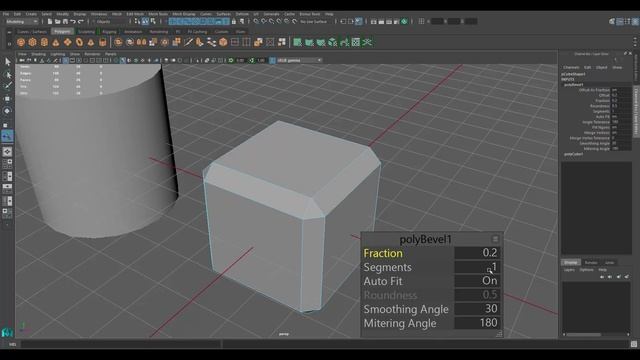Click the Save Scene icon

tap(65, 21)
